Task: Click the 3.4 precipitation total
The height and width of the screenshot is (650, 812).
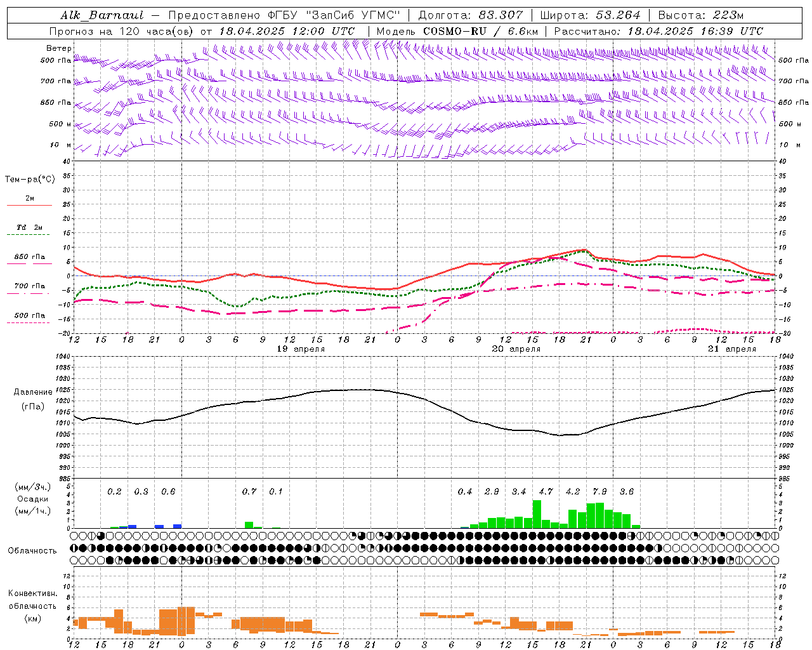Action: (519, 491)
